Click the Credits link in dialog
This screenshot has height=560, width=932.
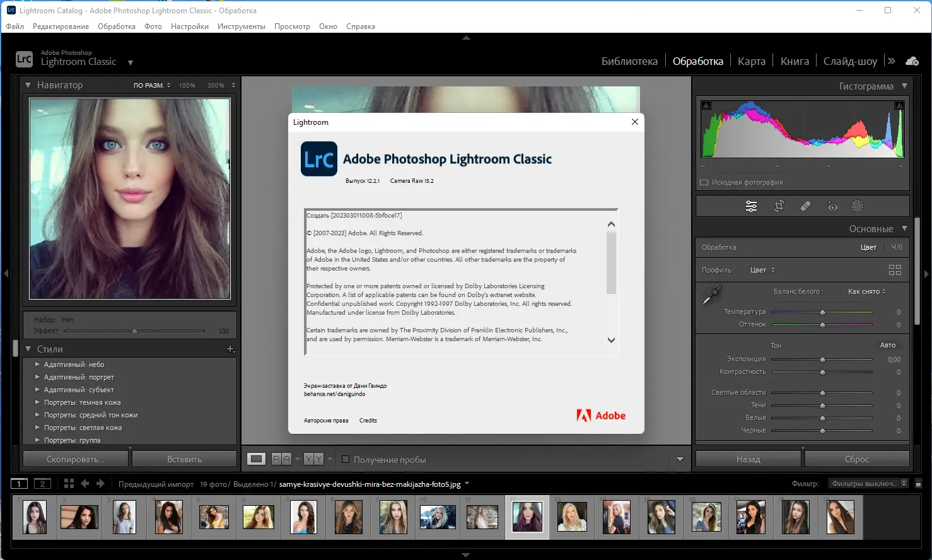368,421
